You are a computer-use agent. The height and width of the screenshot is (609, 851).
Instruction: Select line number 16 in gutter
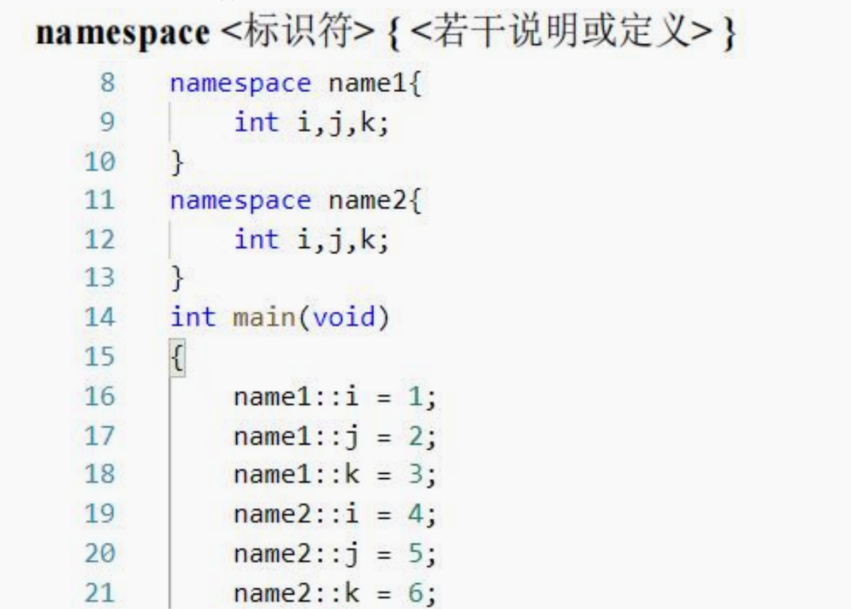[x=100, y=396]
